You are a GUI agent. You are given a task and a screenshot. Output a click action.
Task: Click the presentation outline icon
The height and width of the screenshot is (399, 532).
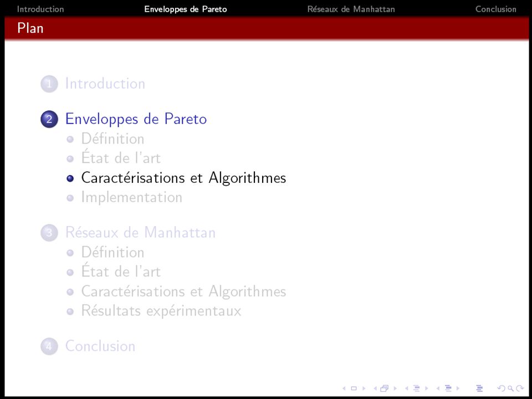click(x=479, y=388)
